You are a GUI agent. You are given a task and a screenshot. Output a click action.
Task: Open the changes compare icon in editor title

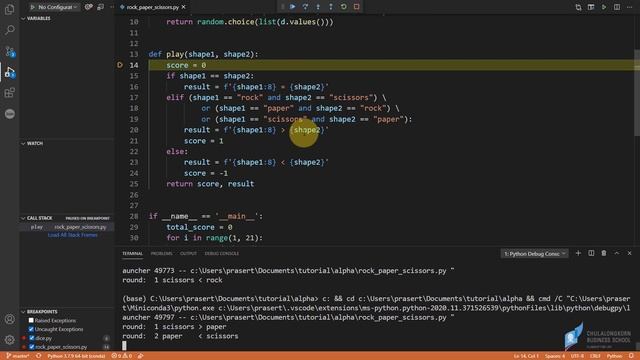click(578, 7)
